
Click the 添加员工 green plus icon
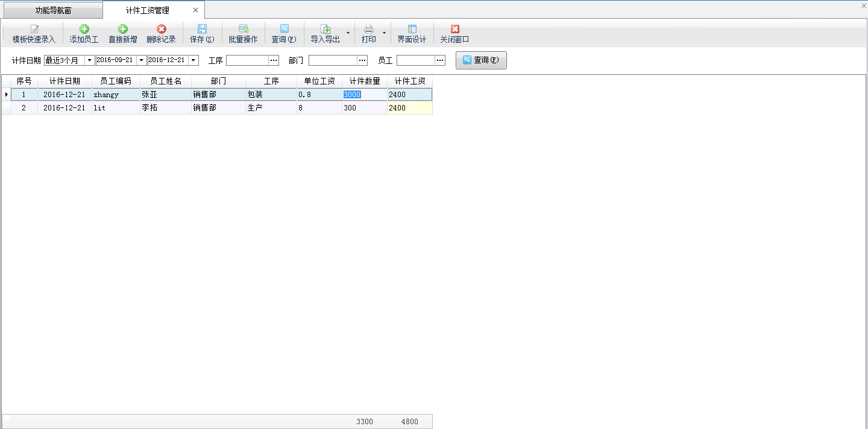(84, 30)
